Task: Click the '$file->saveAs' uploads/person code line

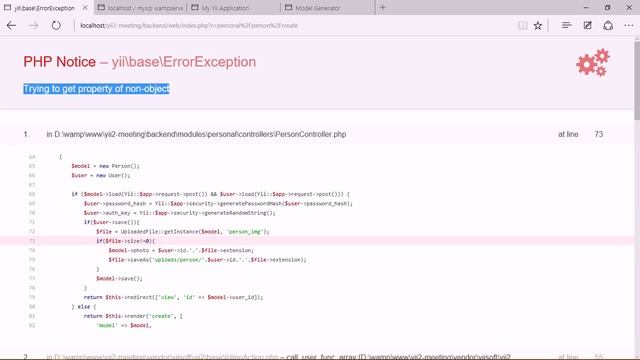Action: pyautogui.click(x=207, y=260)
